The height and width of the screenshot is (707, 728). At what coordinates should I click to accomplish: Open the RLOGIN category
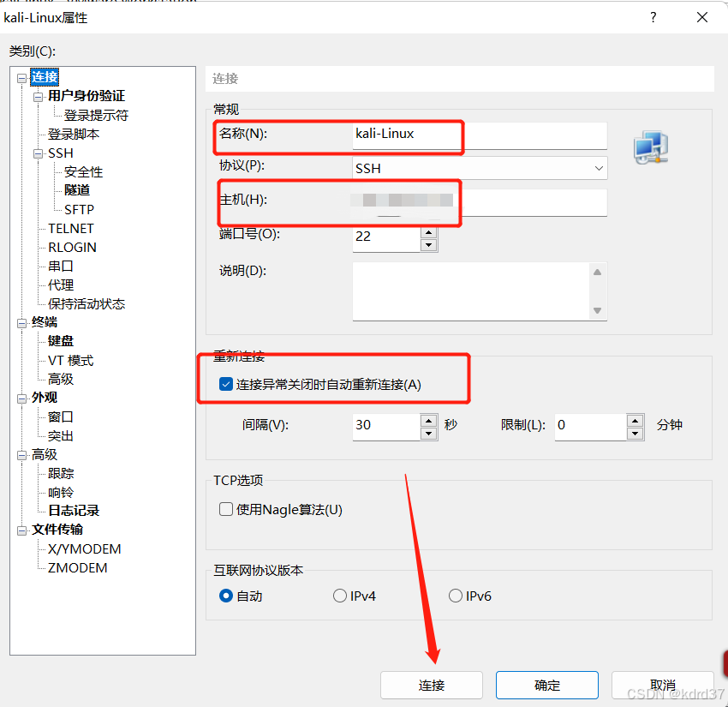[72, 247]
